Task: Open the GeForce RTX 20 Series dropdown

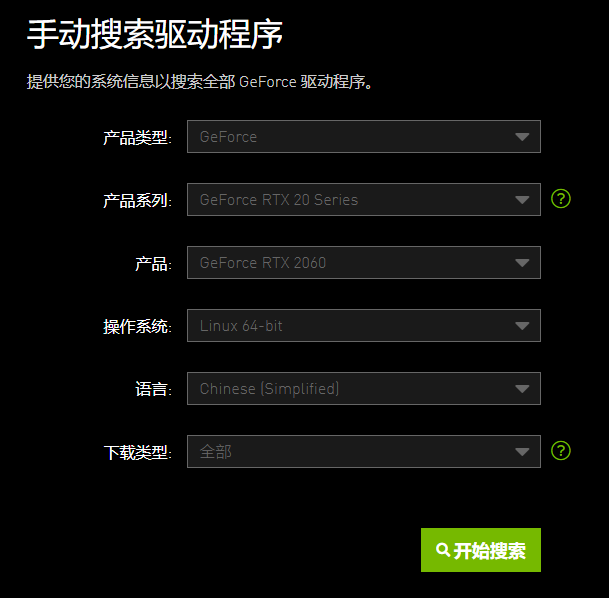Action: coord(364,200)
